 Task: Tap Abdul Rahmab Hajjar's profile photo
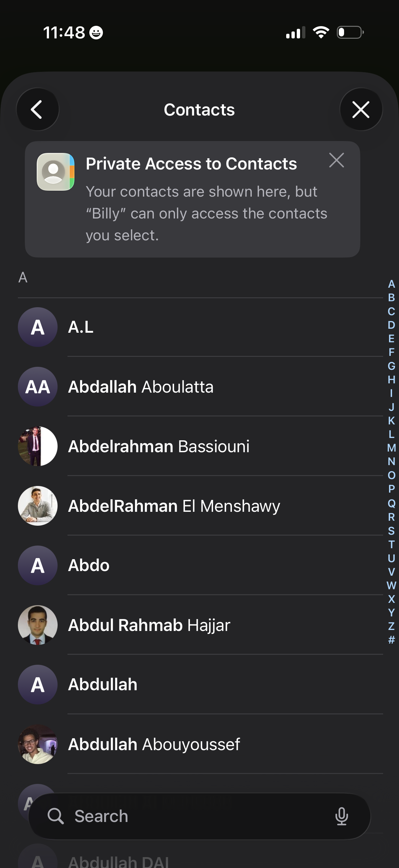(x=38, y=625)
